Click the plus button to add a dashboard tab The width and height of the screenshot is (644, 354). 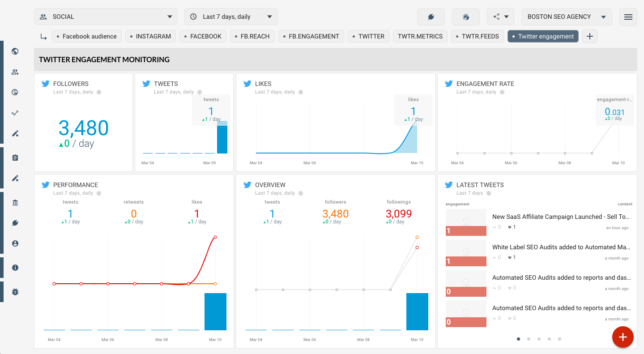[x=590, y=36]
